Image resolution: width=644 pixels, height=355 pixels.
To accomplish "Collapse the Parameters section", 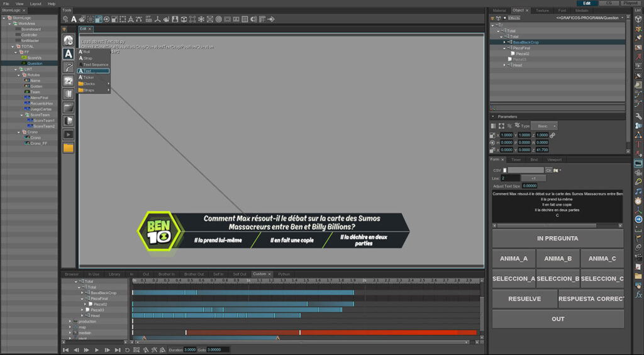I will pyautogui.click(x=494, y=116).
